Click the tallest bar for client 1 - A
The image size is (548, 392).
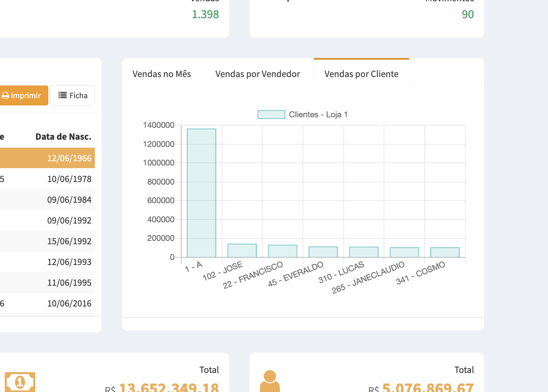point(202,193)
